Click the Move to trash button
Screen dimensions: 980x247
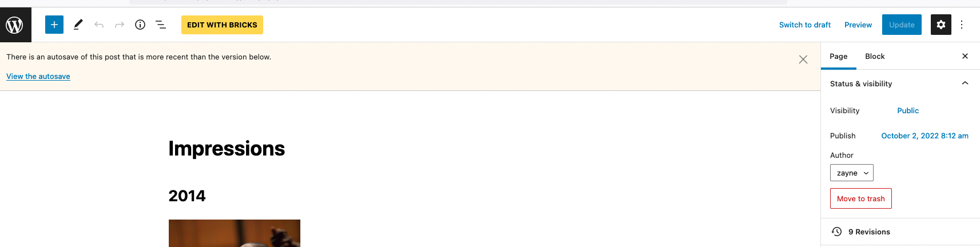tap(861, 198)
